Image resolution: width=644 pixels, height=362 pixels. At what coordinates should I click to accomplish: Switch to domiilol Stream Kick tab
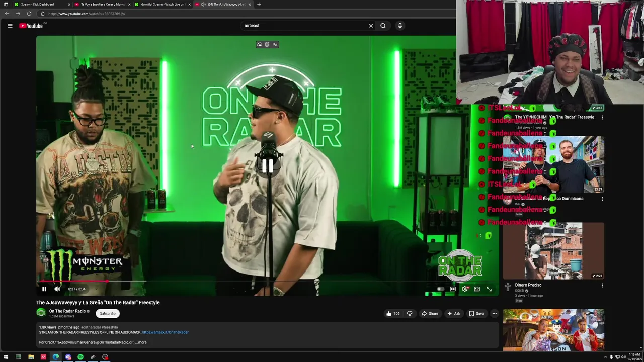point(162,4)
